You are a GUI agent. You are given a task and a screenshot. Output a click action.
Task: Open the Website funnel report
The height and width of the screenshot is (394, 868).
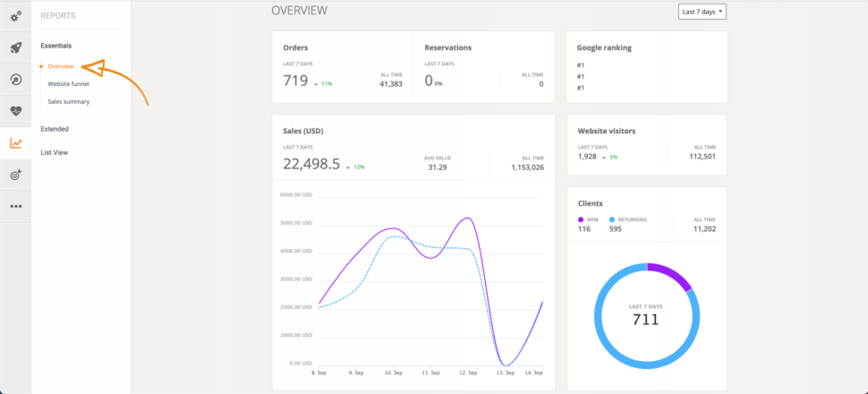click(68, 84)
